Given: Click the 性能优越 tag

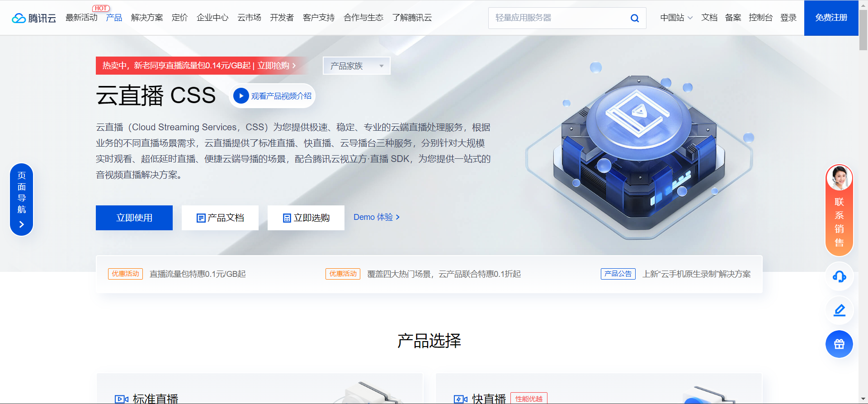Looking at the screenshot, I should coord(529,399).
